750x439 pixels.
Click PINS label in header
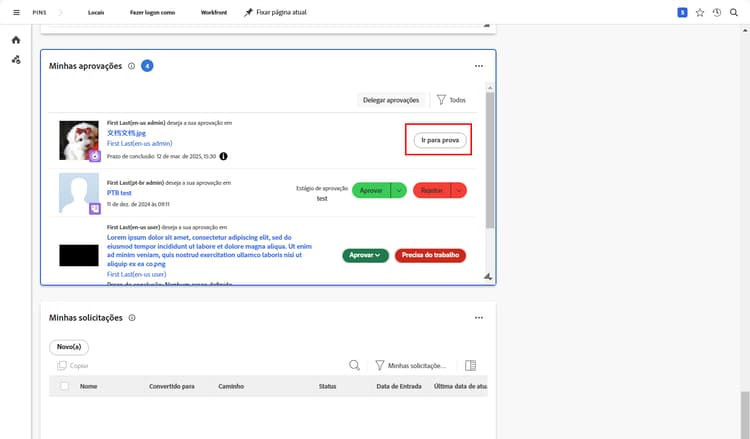pyautogui.click(x=39, y=12)
